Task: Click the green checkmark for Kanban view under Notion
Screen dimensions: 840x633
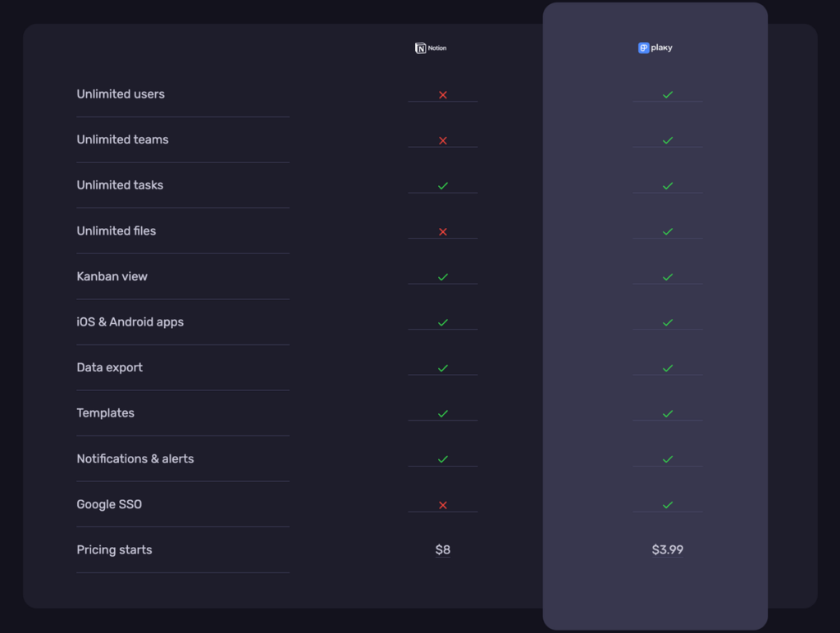Action: (x=443, y=276)
